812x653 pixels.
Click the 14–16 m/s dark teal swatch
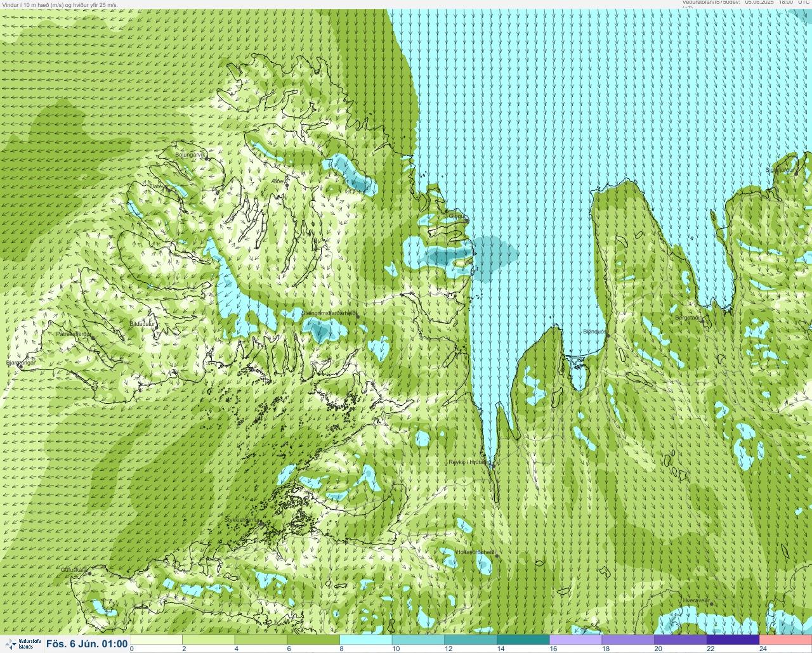[523, 640]
